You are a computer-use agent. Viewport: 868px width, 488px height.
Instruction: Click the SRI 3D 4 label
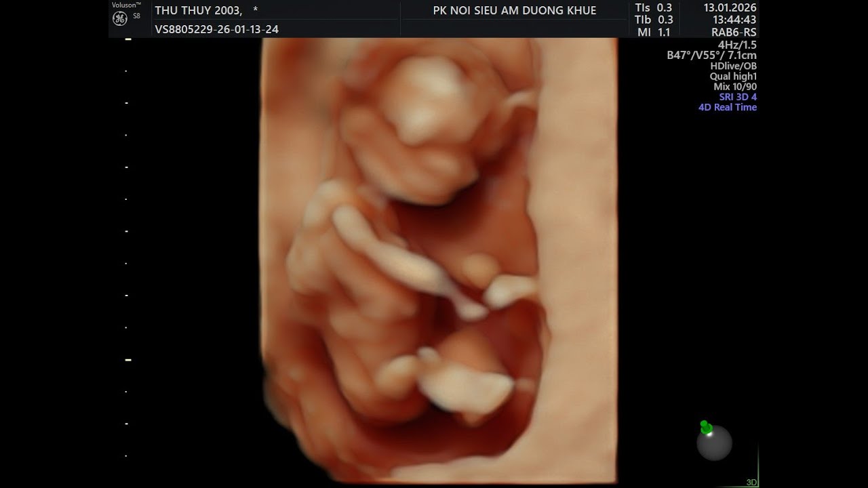738,97
